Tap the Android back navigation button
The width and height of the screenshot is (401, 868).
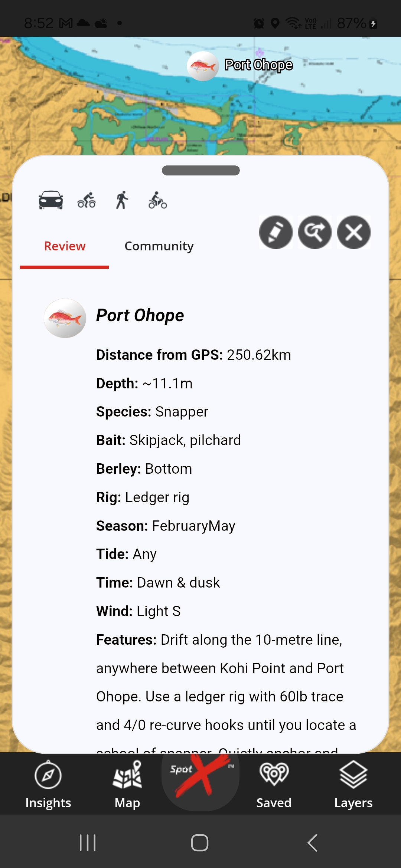313,843
